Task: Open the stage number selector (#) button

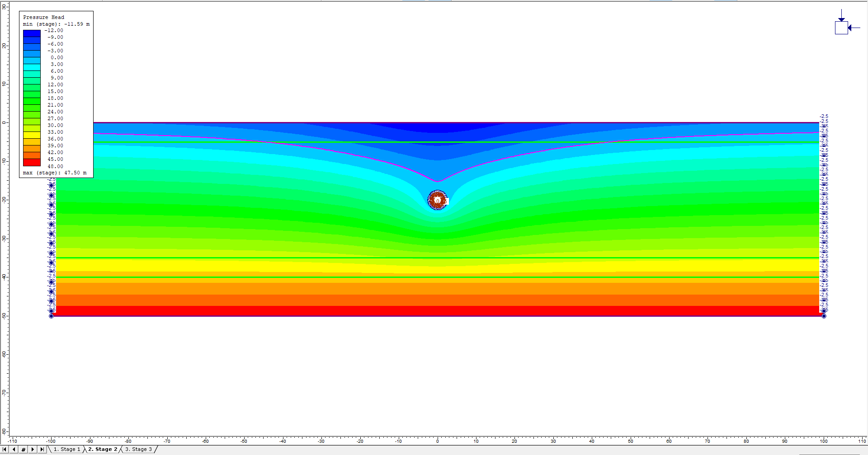Action: pos(23,449)
